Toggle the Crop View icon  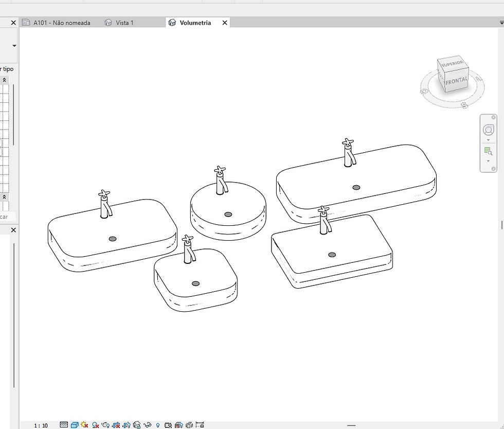coord(116,425)
